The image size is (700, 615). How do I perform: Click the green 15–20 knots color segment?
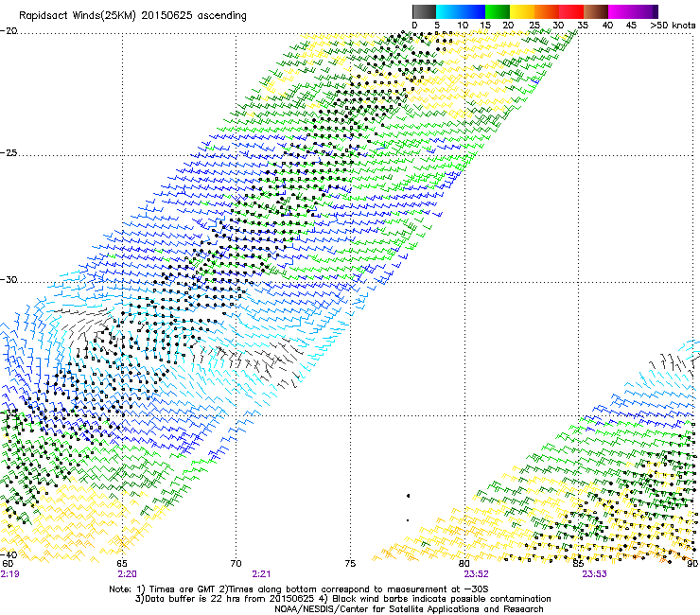tap(498, 11)
